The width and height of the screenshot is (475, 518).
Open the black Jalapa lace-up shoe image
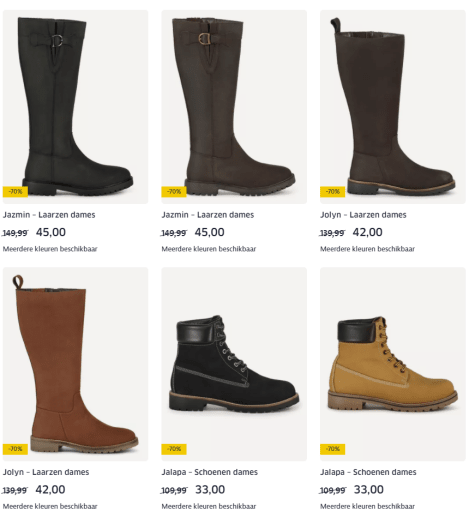[234, 364]
